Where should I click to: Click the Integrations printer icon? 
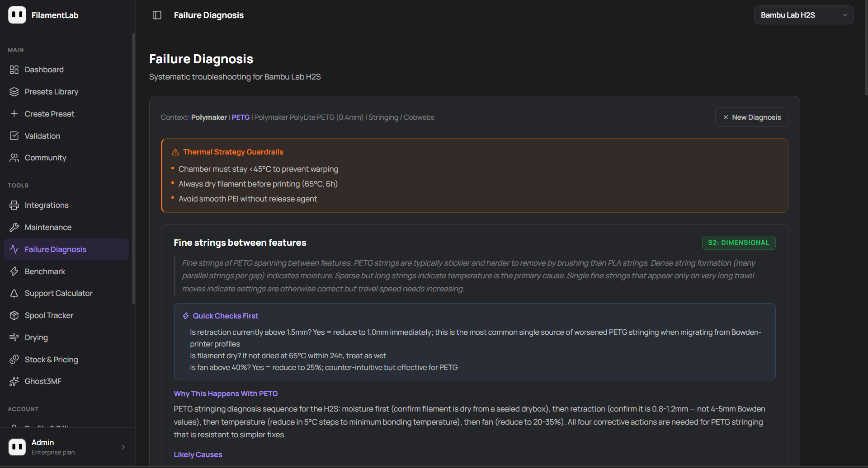pyautogui.click(x=14, y=205)
